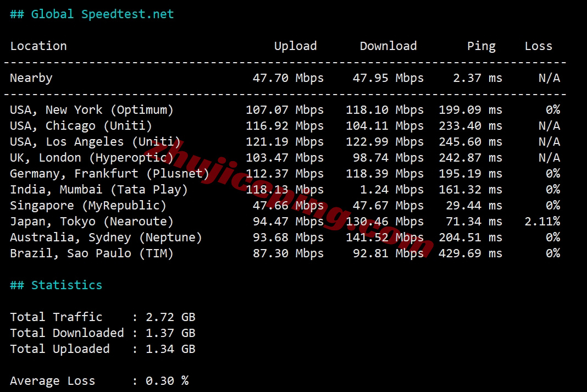Click India, Mumbai (Tata Play) text

99,190
